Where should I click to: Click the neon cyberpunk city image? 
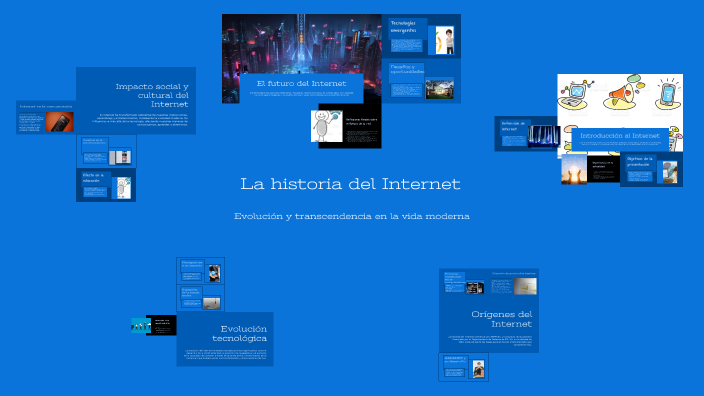[x=301, y=44]
